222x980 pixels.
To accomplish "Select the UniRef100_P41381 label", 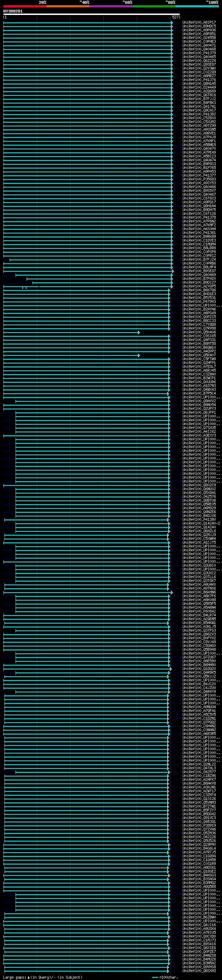I will coord(199,233).
